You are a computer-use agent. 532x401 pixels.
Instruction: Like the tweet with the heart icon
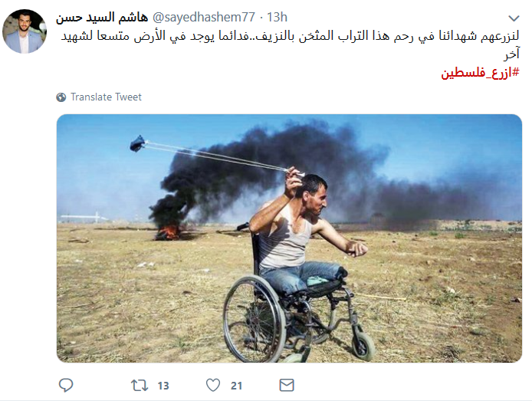tap(213, 385)
